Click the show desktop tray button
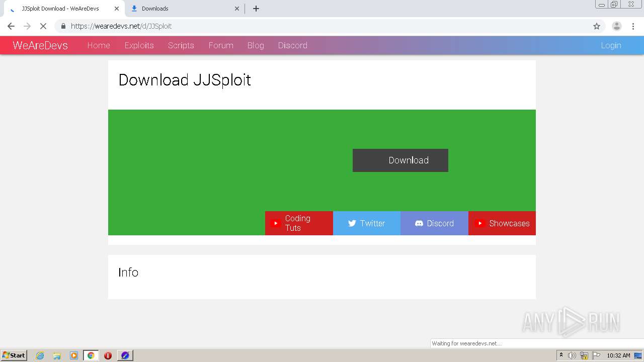This screenshot has height=362, width=644. [638, 355]
